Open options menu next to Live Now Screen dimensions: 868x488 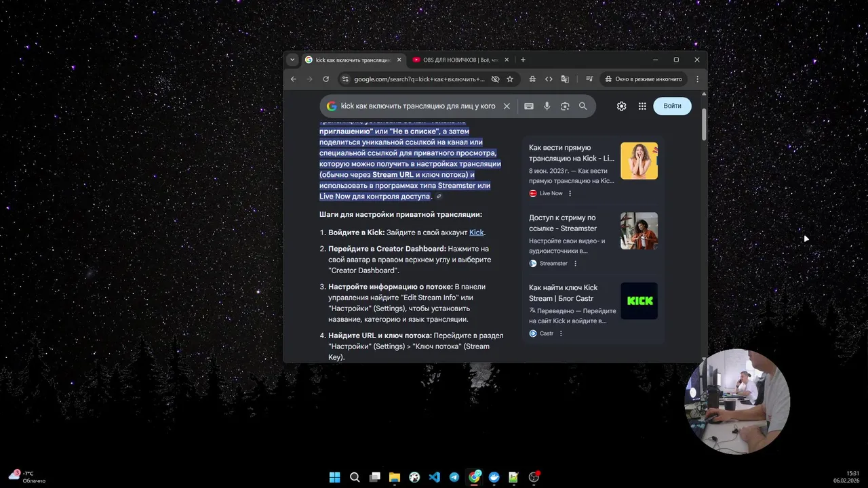pyautogui.click(x=570, y=193)
